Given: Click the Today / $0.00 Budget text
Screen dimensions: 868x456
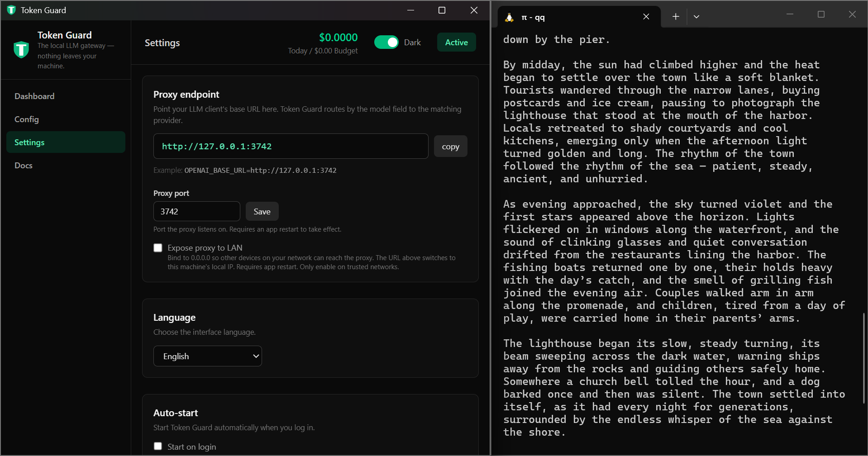Looking at the screenshot, I should click(323, 51).
